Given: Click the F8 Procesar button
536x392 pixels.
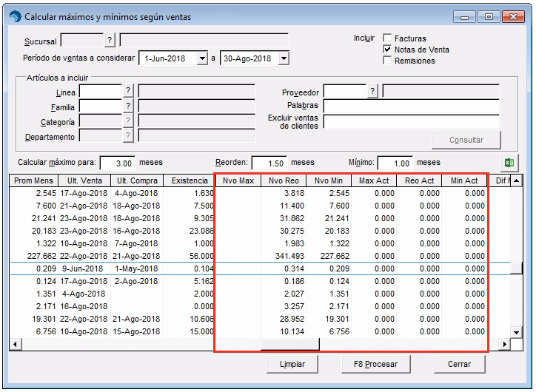Looking at the screenshot, I should 375,364.
